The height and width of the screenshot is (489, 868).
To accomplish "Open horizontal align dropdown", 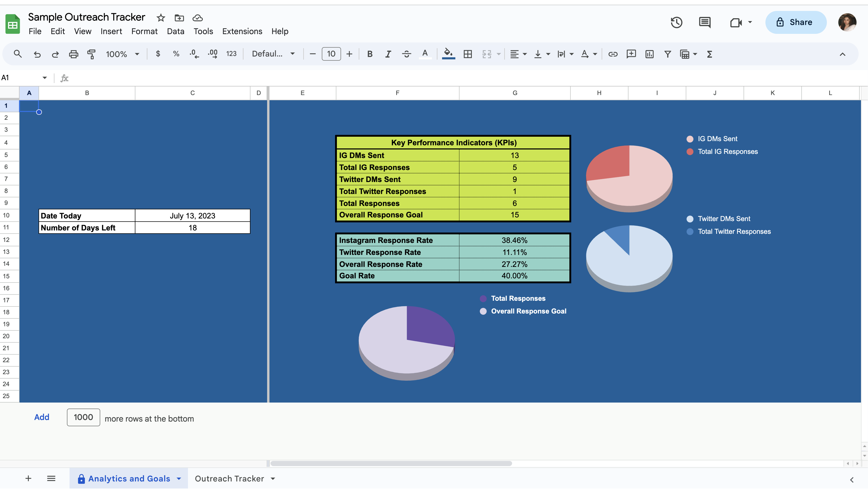I will (x=518, y=54).
